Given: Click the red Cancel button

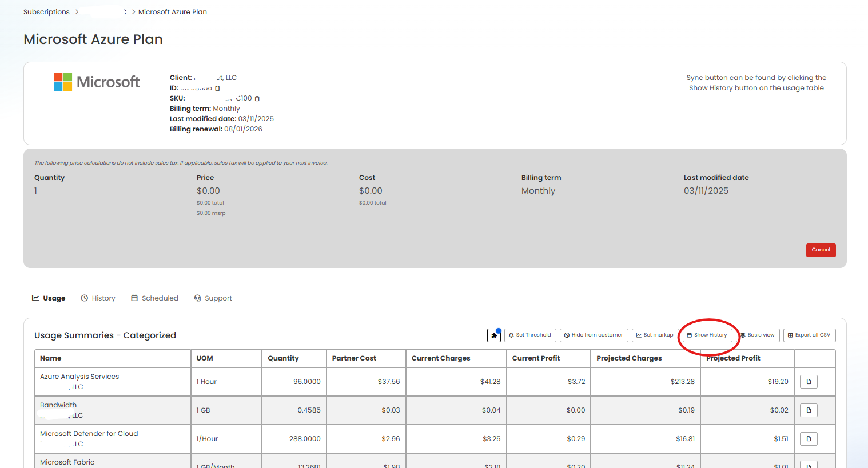Looking at the screenshot, I should coord(821,250).
